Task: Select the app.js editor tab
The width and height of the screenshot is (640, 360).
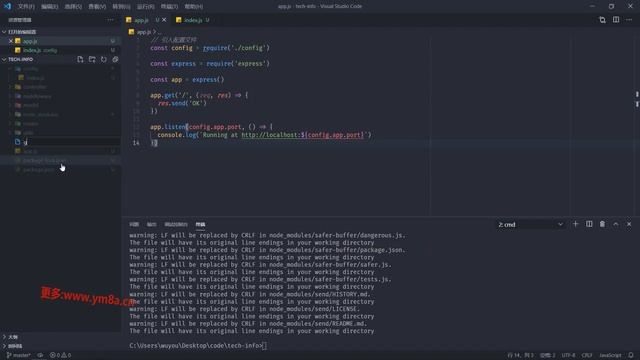Action: tap(142, 20)
